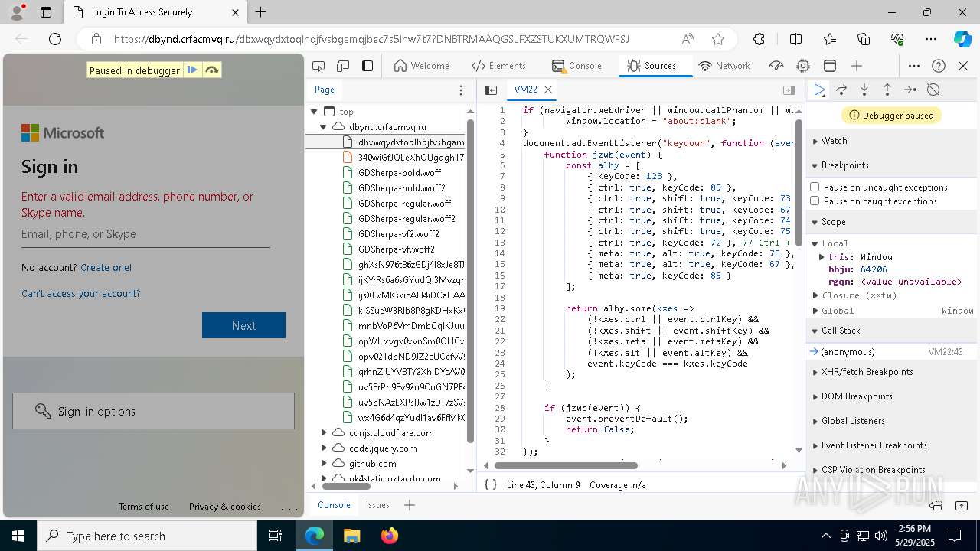Screen dimensions: 980x551
Task: Open File Explorer from taskbar
Action: [351, 536]
